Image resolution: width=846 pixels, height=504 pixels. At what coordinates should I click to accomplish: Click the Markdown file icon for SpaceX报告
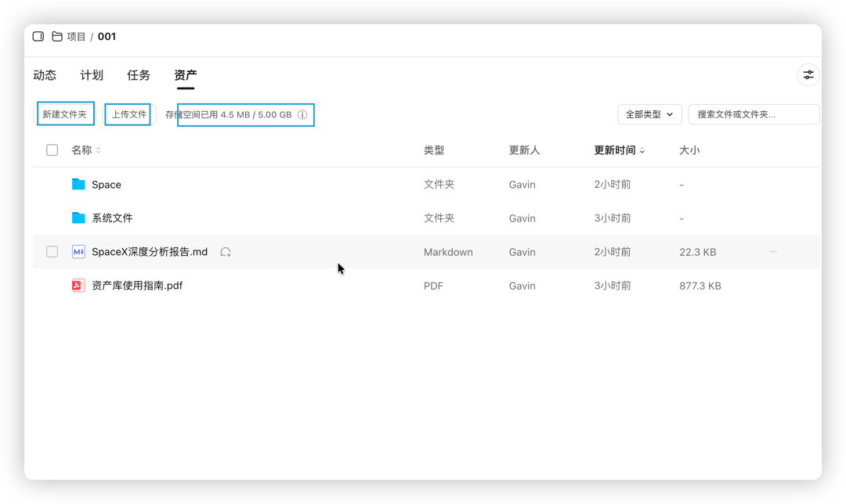pos(79,252)
